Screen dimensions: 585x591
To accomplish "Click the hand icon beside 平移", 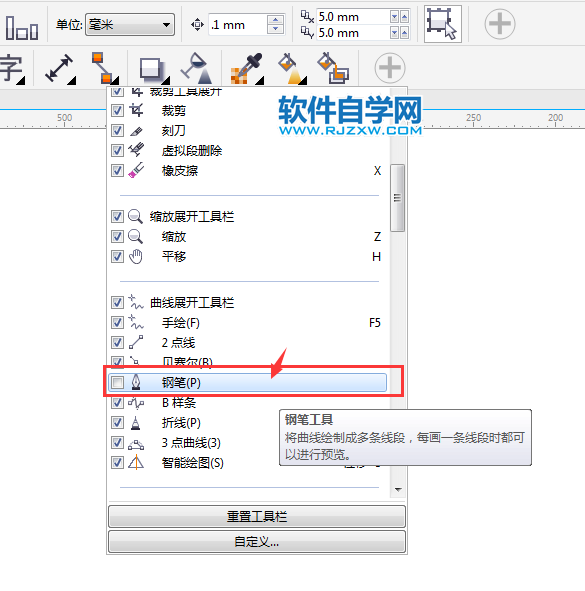I will tap(136, 257).
